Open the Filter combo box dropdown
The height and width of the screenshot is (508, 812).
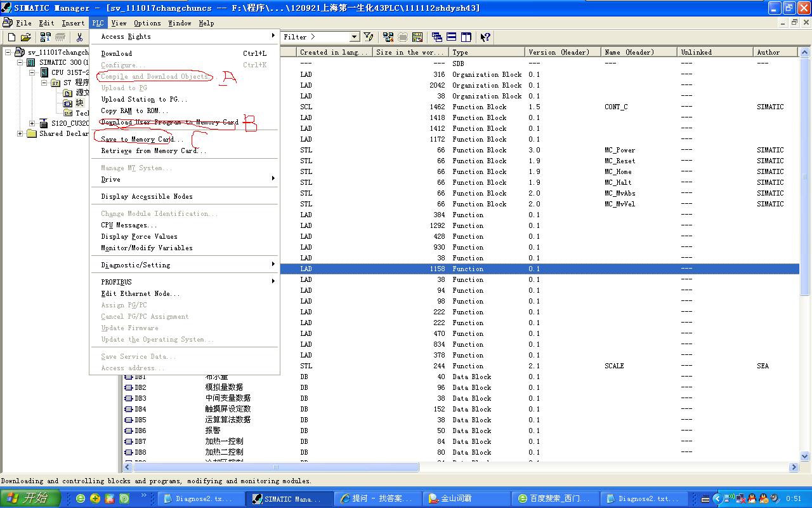355,37
